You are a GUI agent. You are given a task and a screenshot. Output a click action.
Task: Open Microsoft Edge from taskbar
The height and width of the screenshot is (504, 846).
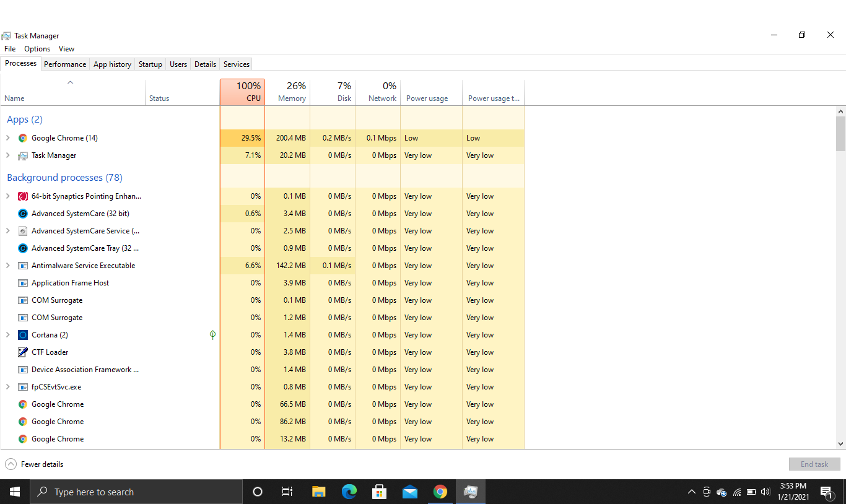pos(349,492)
